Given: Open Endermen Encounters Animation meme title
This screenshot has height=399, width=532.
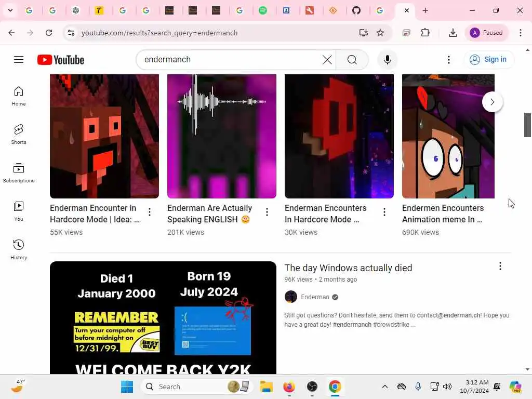Looking at the screenshot, I should pos(443,214).
